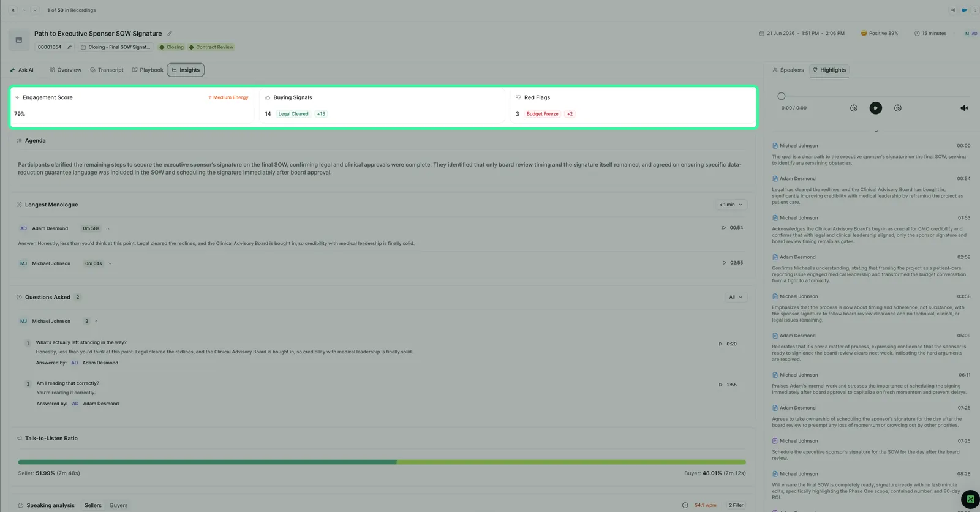The height and width of the screenshot is (512, 980).
Task: Rewind the audio 15 seconds
Action: point(854,108)
